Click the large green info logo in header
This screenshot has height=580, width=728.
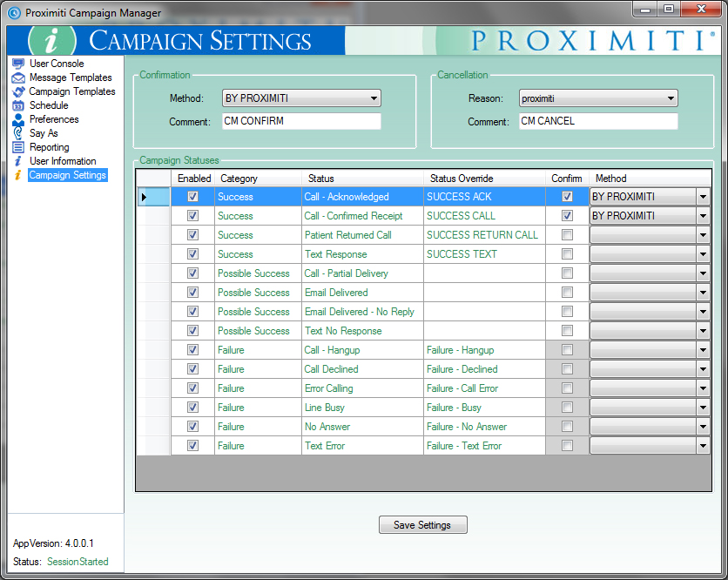coord(52,40)
